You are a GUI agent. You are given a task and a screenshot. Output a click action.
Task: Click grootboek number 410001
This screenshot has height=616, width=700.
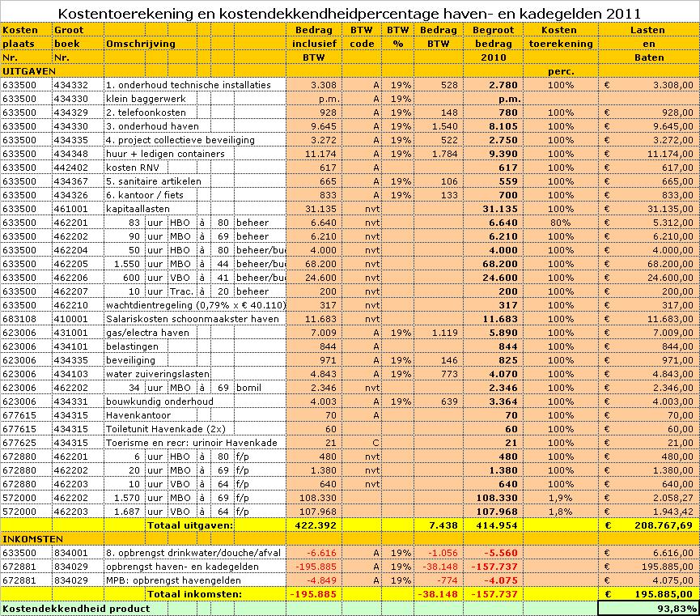71,319
